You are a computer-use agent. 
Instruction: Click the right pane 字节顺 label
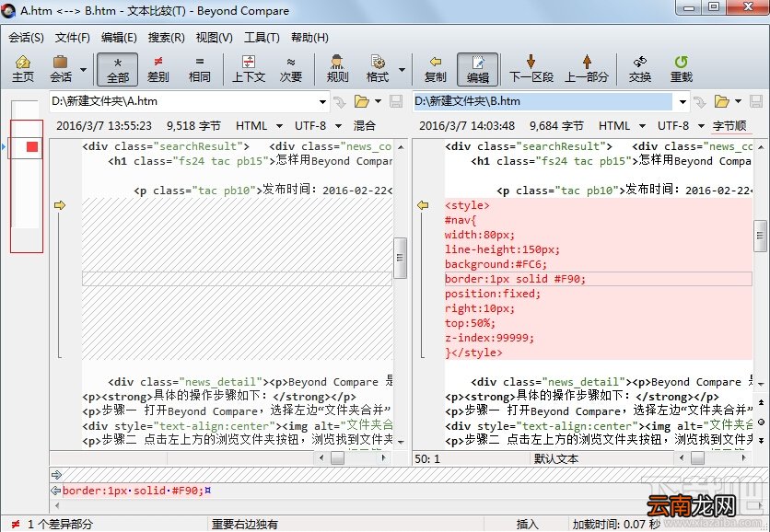tap(729, 126)
